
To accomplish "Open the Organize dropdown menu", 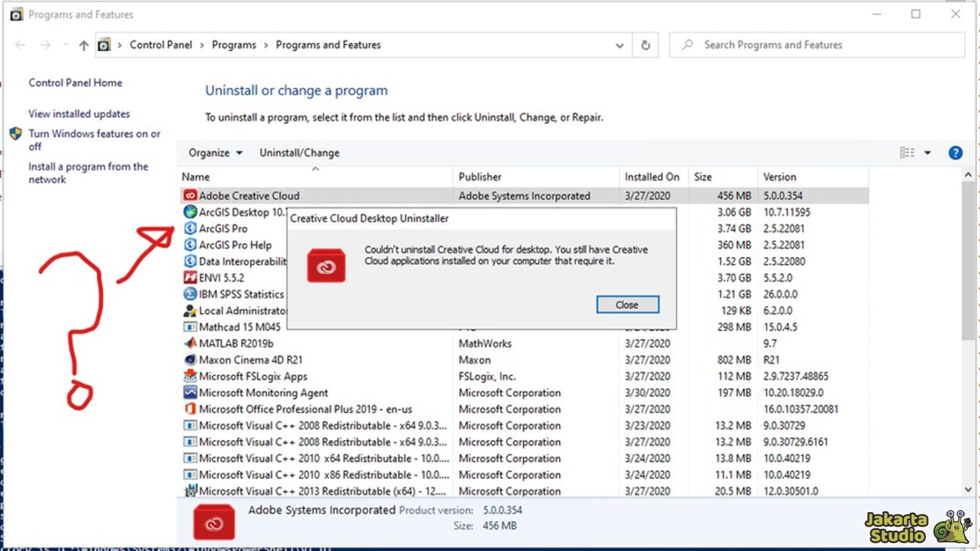I will click(214, 152).
